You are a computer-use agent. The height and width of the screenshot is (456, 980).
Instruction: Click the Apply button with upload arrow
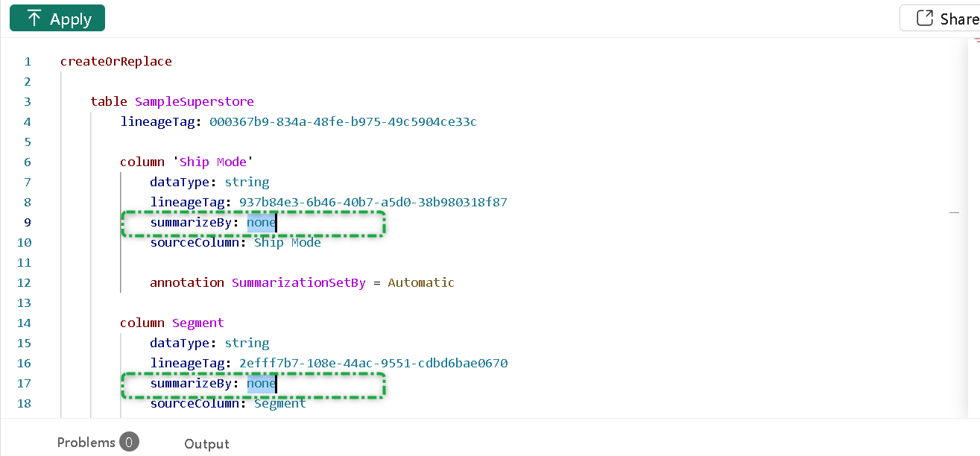coord(57,19)
